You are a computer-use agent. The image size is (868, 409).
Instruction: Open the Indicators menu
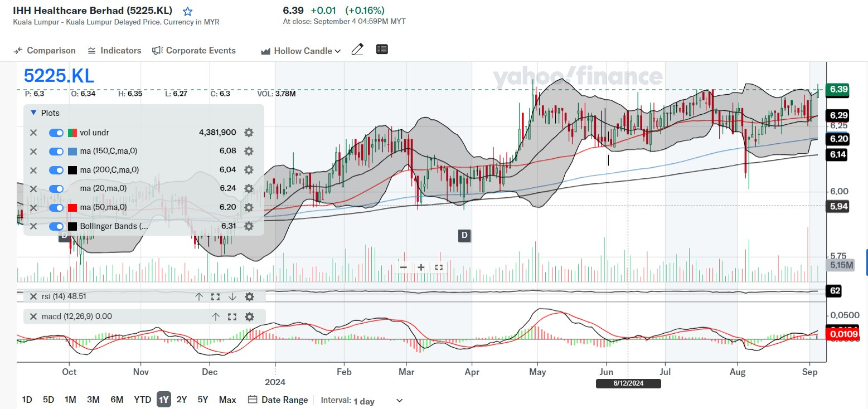[114, 51]
